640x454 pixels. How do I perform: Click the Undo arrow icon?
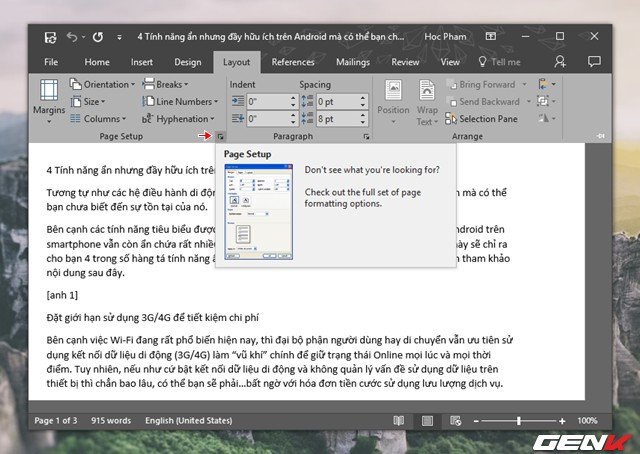(x=72, y=38)
